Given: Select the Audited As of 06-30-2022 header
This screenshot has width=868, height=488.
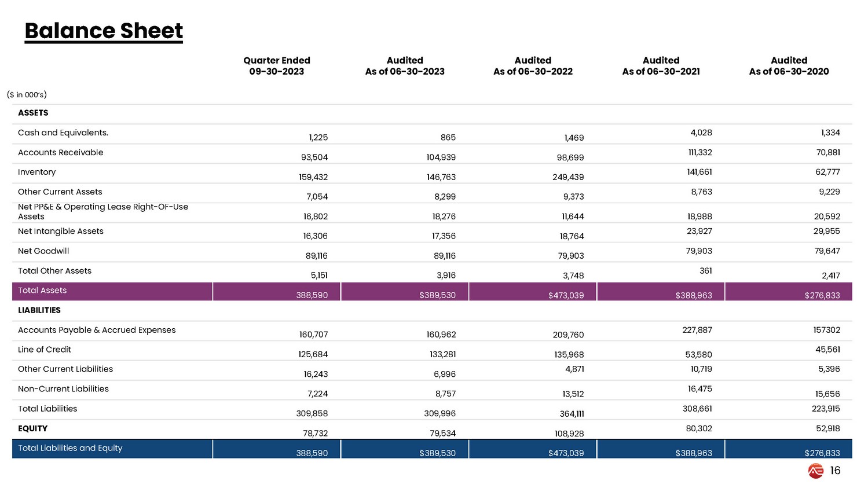Looking at the screenshot, I should 533,66.
